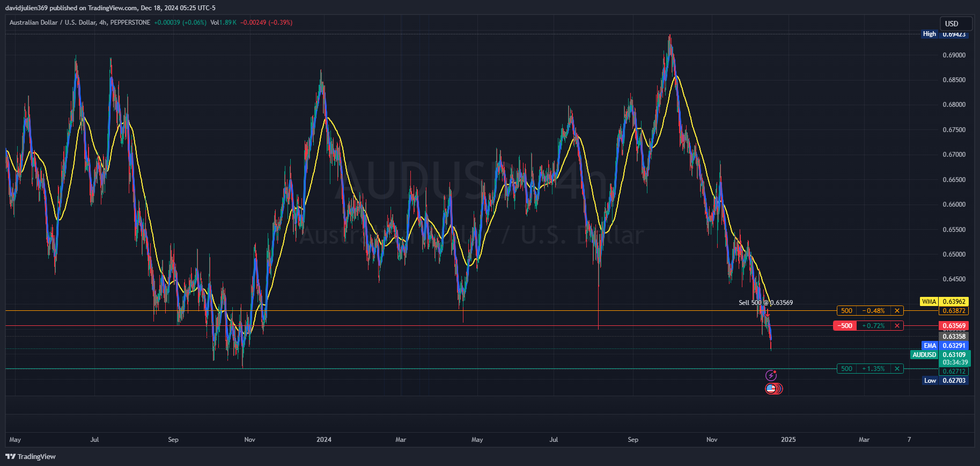Click the green 0.62712 price axis label
The width and height of the screenshot is (980, 466).
coord(954,372)
